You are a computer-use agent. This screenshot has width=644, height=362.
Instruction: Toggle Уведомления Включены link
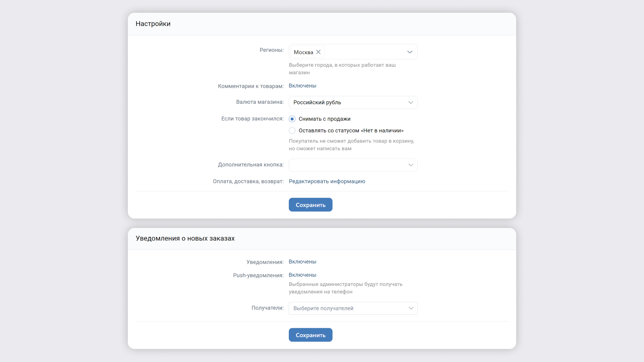point(302,262)
